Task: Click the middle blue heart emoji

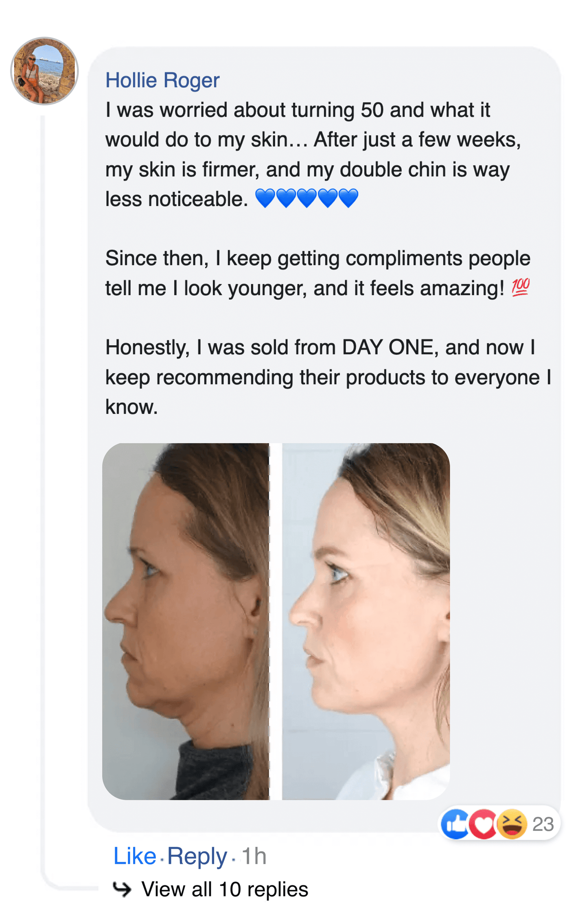Action: 307,198
